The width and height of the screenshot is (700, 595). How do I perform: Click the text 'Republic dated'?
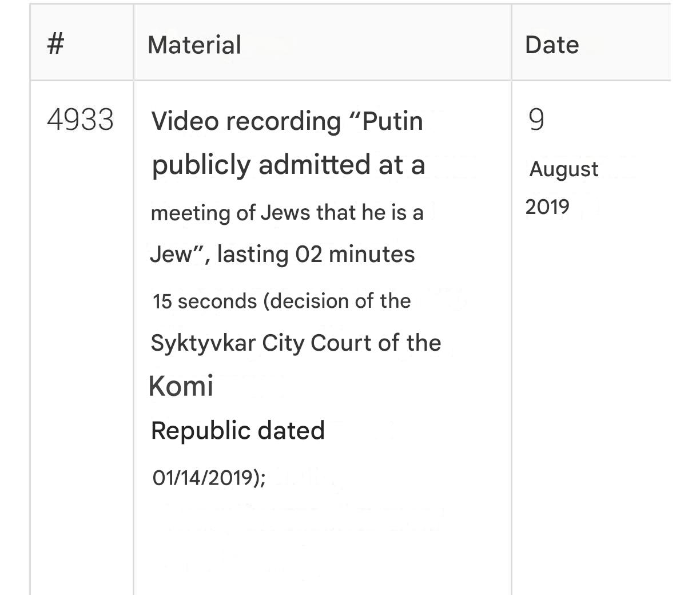pos(238,430)
